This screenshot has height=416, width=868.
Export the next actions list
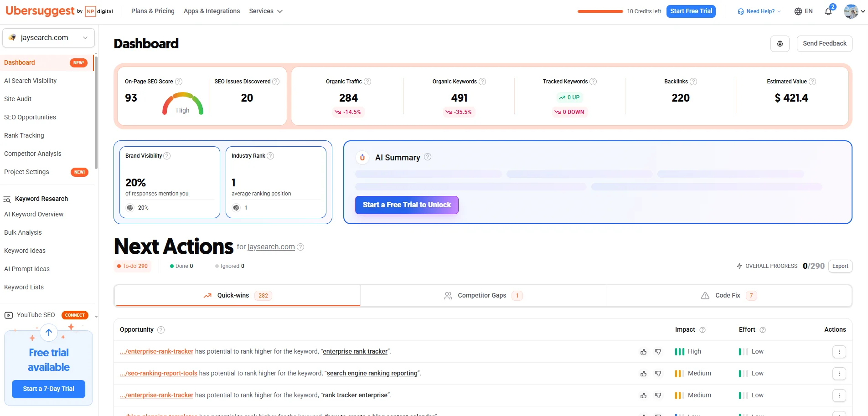(x=840, y=266)
